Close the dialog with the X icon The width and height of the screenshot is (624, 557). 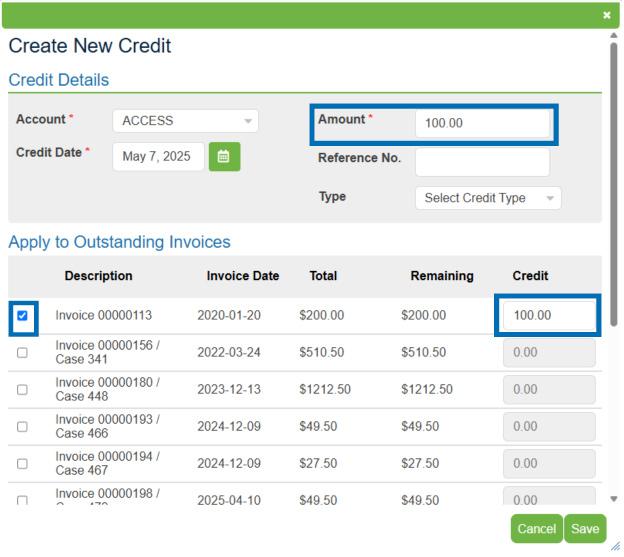pyautogui.click(x=606, y=15)
